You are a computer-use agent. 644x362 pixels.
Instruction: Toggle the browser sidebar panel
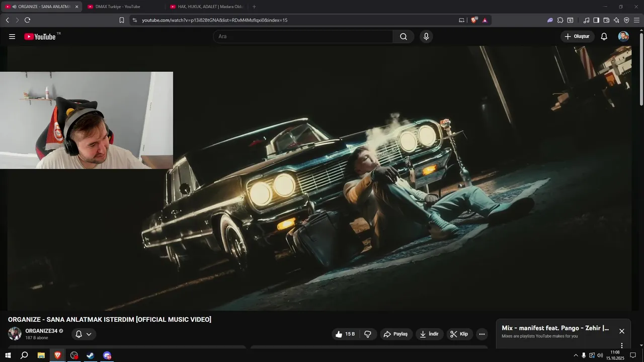596,20
